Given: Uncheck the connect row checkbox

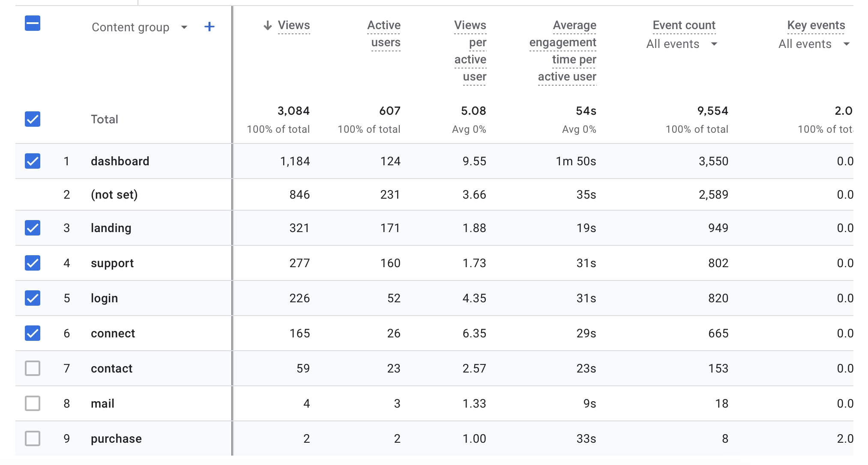Looking at the screenshot, I should tap(33, 333).
